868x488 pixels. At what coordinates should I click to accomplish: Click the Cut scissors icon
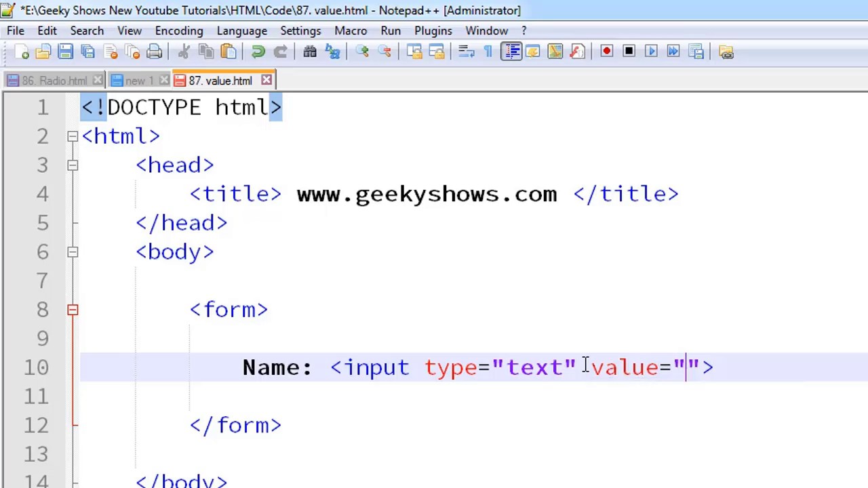(183, 52)
